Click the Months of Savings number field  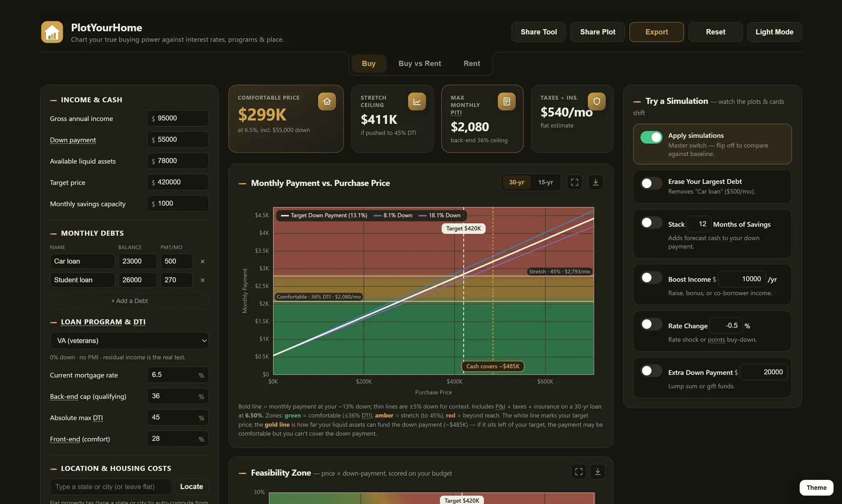pos(699,224)
